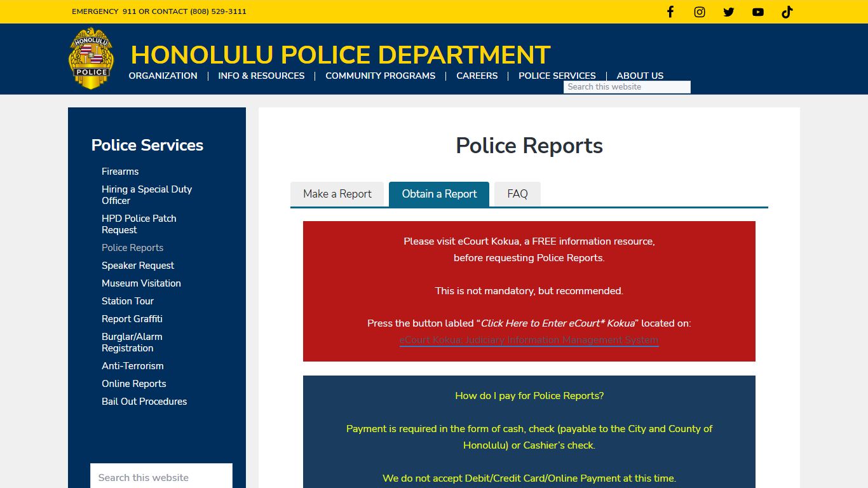Open the Report Graffiti link

(x=132, y=319)
